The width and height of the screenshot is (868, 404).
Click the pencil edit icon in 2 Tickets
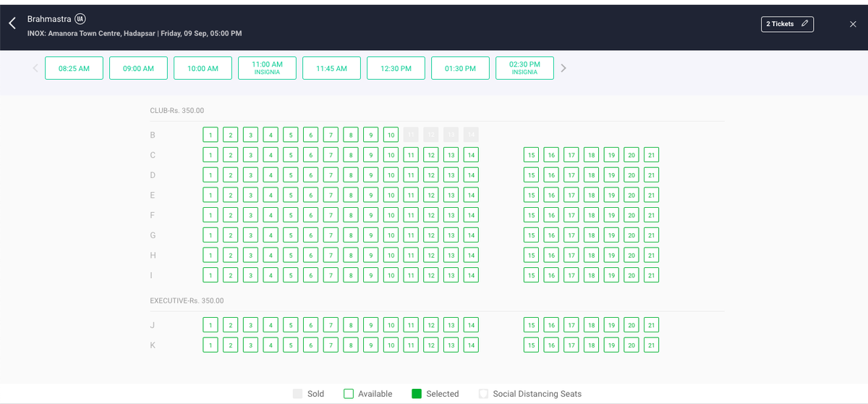tap(804, 24)
